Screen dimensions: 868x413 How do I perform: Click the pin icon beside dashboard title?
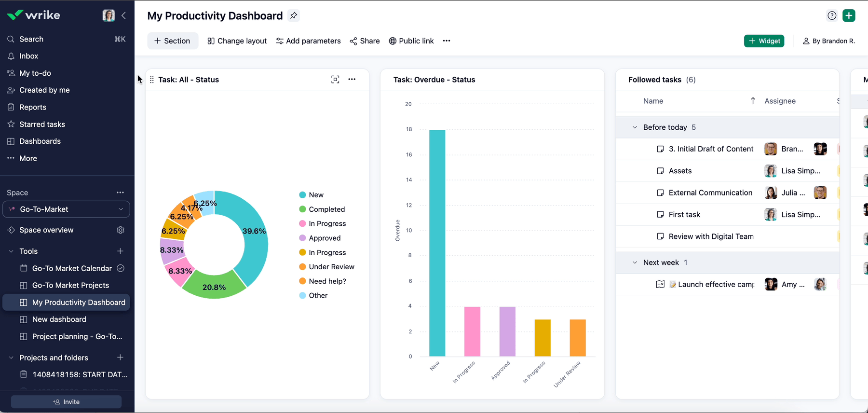tap(293, 15)
